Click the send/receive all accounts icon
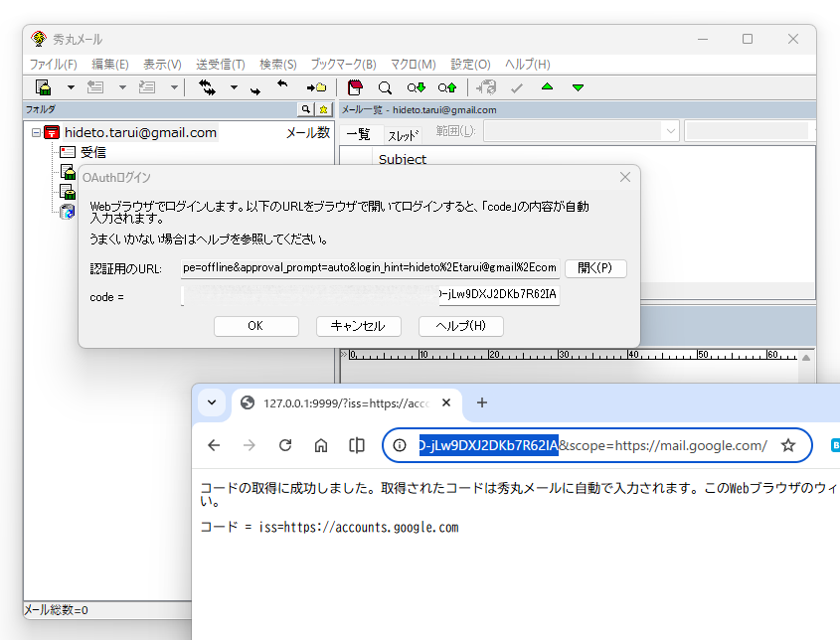Image resolution: width=840 pixels, height=640 pixels. [207, 87]
